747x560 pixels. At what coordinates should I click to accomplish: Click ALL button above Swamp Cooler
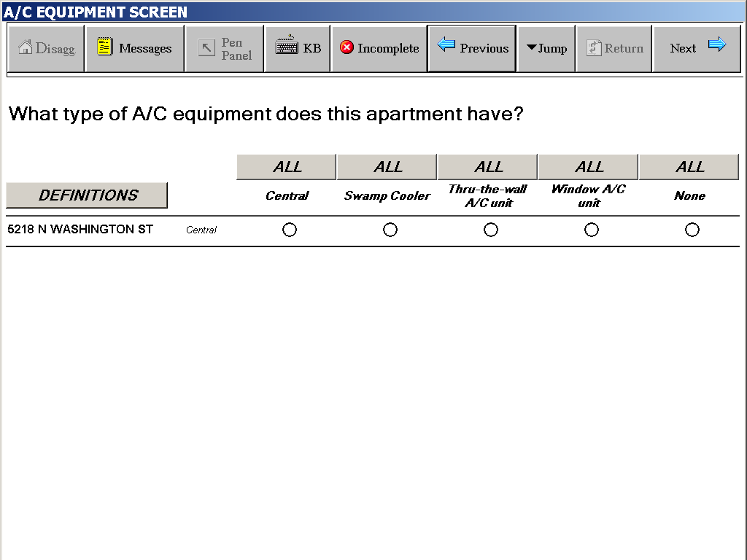coord(387,167)
